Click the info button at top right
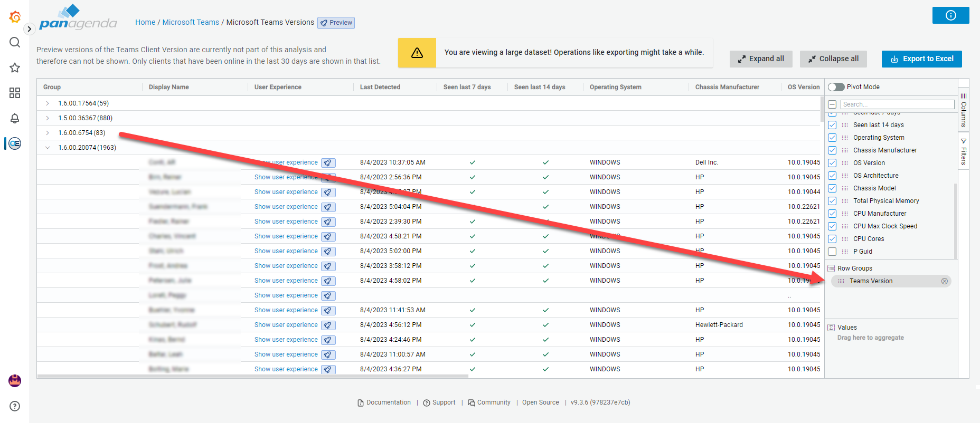The width and height of the screenshot is (980, 423). coord(950,15)
